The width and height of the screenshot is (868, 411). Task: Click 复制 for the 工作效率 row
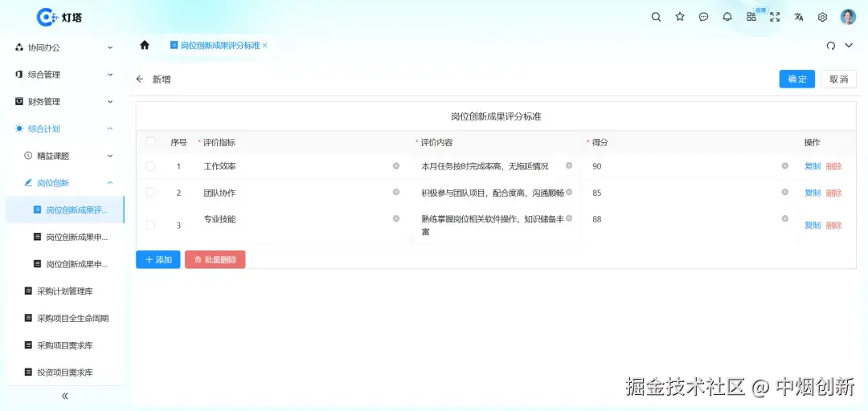coord(812,166)
